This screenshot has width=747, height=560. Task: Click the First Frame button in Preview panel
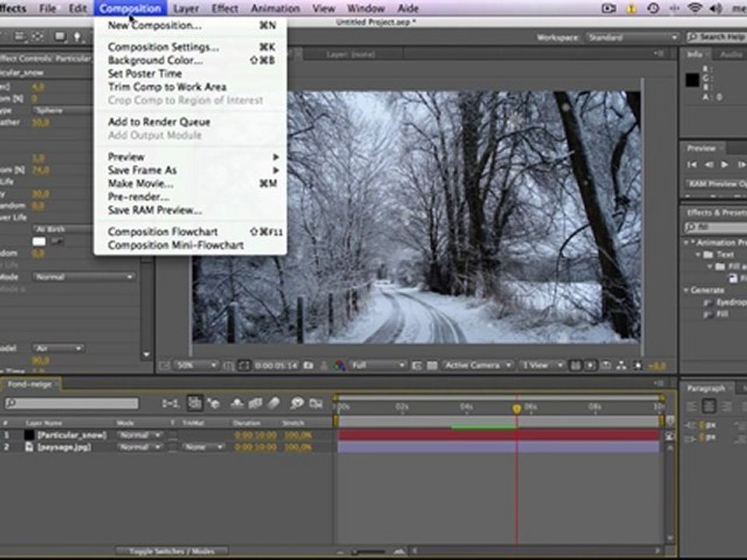[691, 164]
